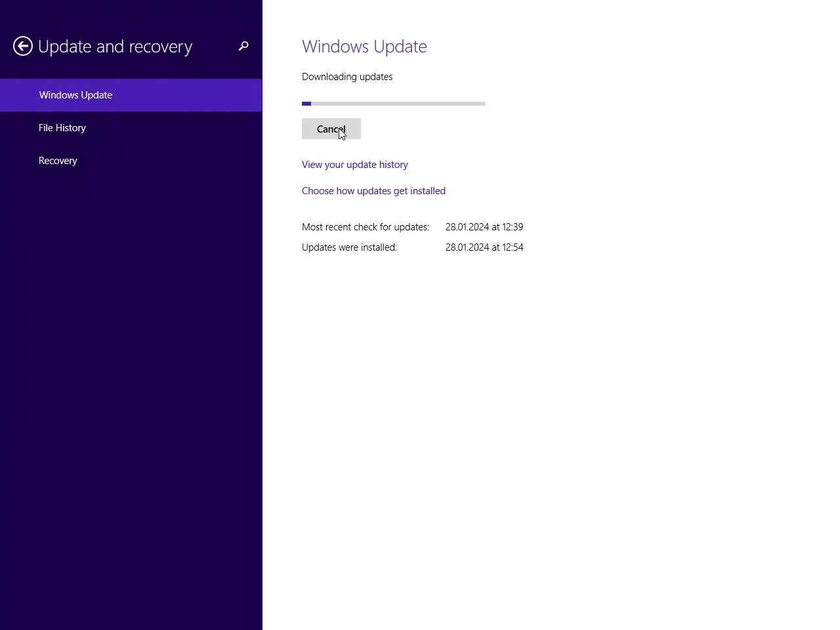Open the File History section
The height and width of the screenshot is (630, 840).
point(131,128)
